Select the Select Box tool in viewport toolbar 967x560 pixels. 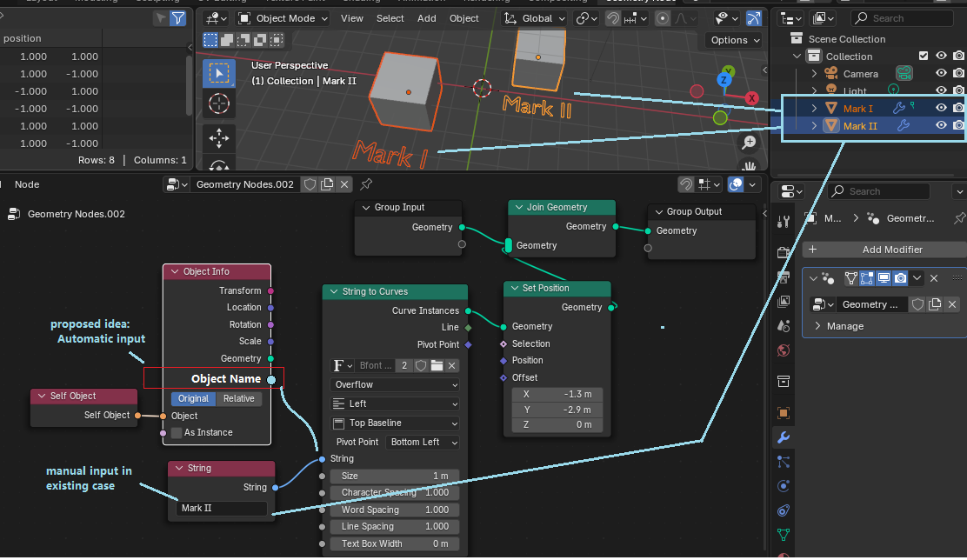pyautogui.click(x=218, y=73)
